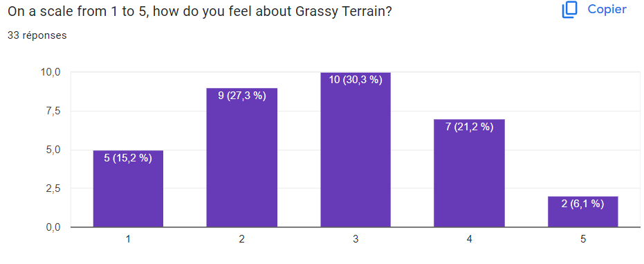This screenshot has height=264, width=644.
Task: Click the 9 (27,3 %) data label
Action: tap(242, 96)
